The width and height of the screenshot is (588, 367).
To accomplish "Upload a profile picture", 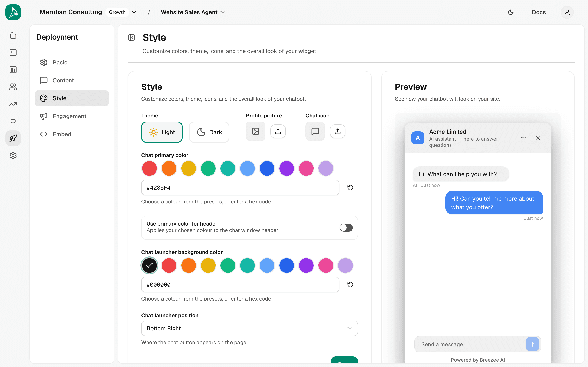I will pyautogui.click(x=278, y=131).
